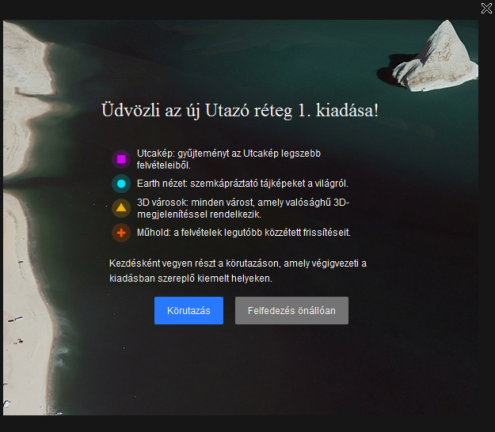Click the 3D városok description text
The width and height of the screenshot is (495, 432).
pyautogui.click(x=243, y=208)
